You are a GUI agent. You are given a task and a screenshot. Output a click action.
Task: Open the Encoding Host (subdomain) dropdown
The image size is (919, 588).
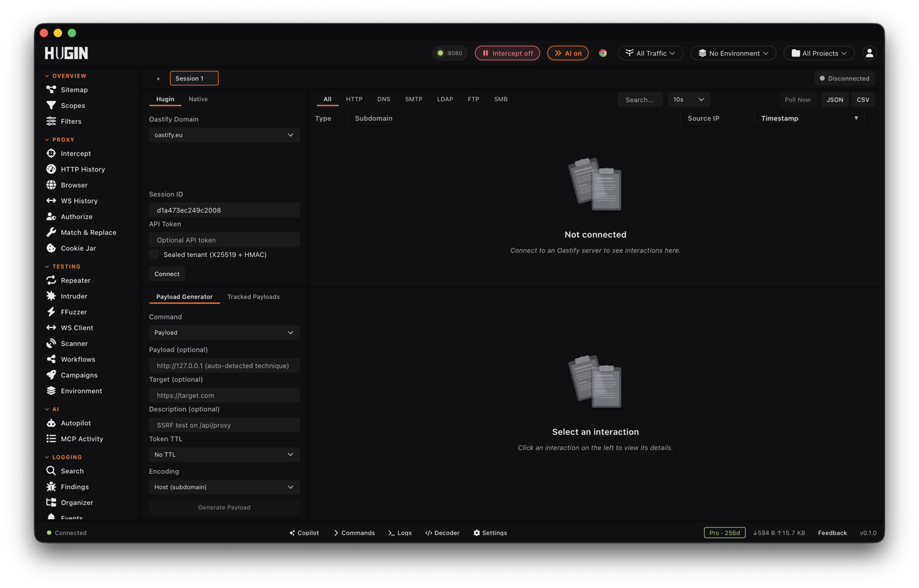pyautogui.click(x=224, y=487)
